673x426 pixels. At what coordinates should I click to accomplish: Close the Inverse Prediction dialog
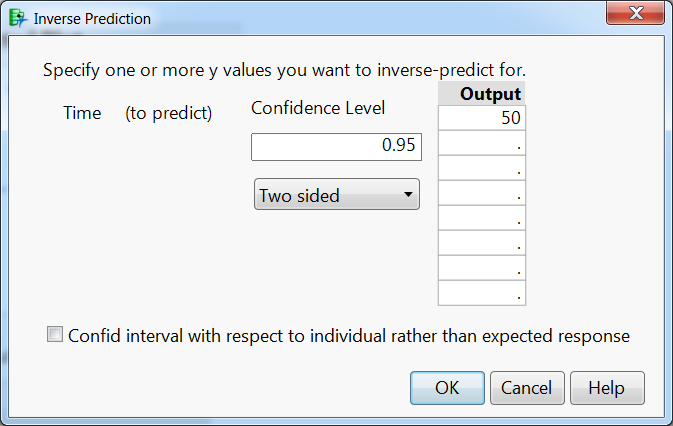click(x=636, y=13)
